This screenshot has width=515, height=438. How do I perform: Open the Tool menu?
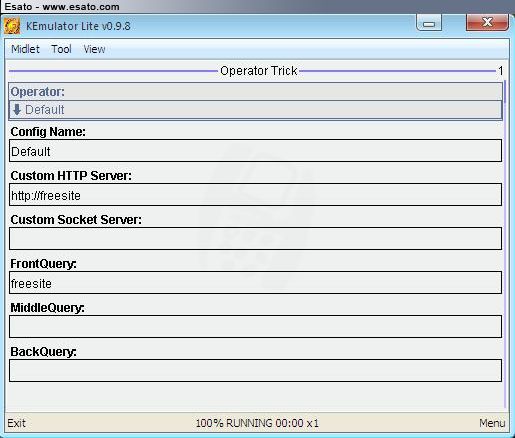click(x=61, y=49)
